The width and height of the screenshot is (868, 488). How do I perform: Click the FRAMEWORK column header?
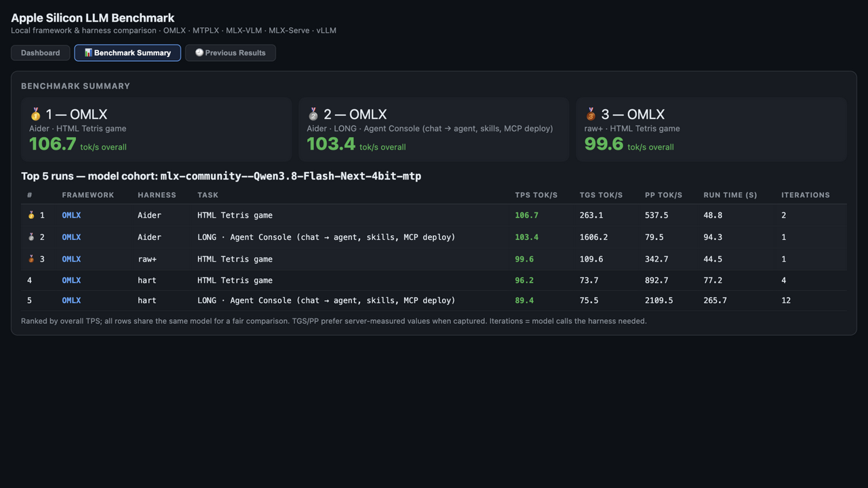point(88,195)
